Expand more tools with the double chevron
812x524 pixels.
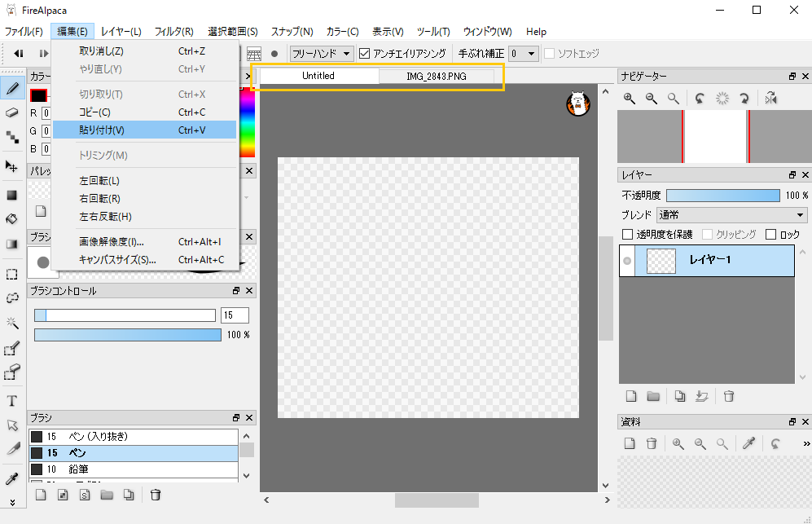(12, 502)
